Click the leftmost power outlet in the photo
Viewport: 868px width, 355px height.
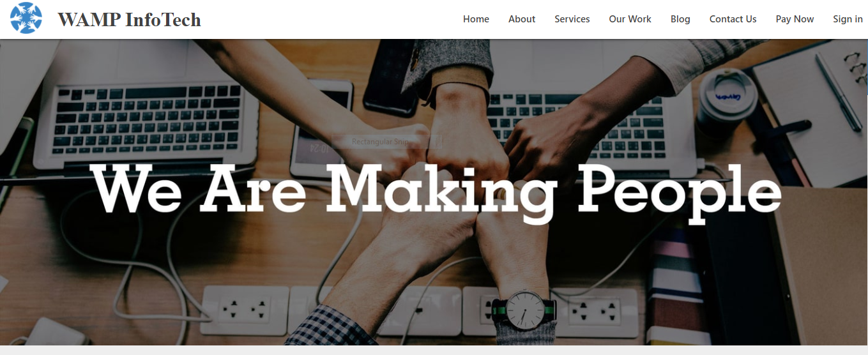coord(244,310)
